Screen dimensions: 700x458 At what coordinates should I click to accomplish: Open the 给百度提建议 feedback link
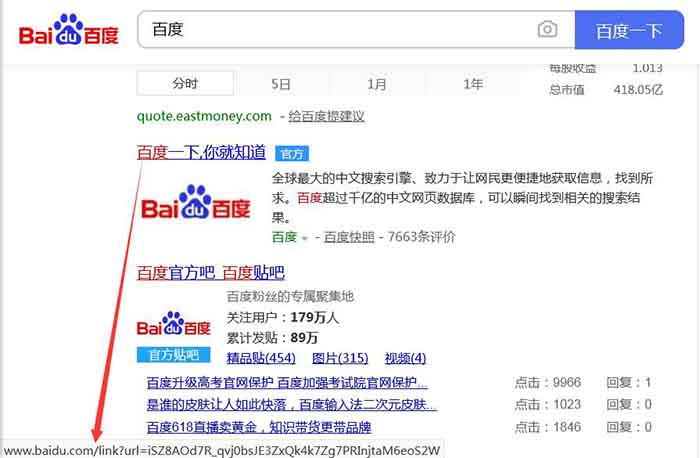click(x=326, y=117)
